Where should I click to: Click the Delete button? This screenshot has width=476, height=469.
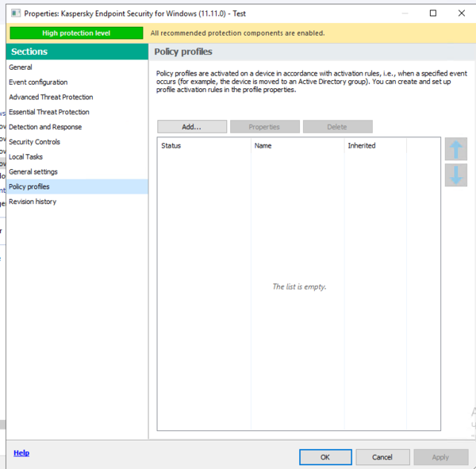click(x=338, y=127)
